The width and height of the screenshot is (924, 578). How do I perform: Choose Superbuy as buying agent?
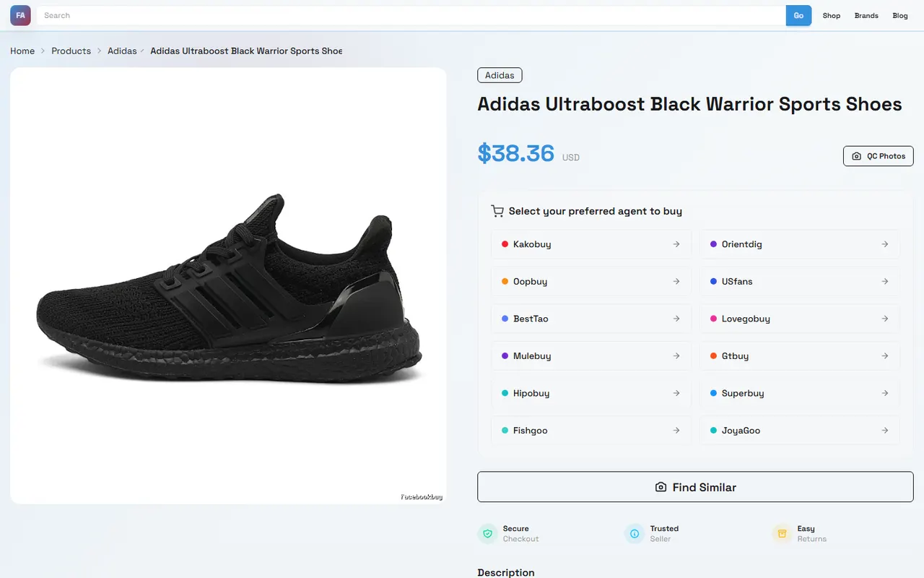(x=800, y=393)
